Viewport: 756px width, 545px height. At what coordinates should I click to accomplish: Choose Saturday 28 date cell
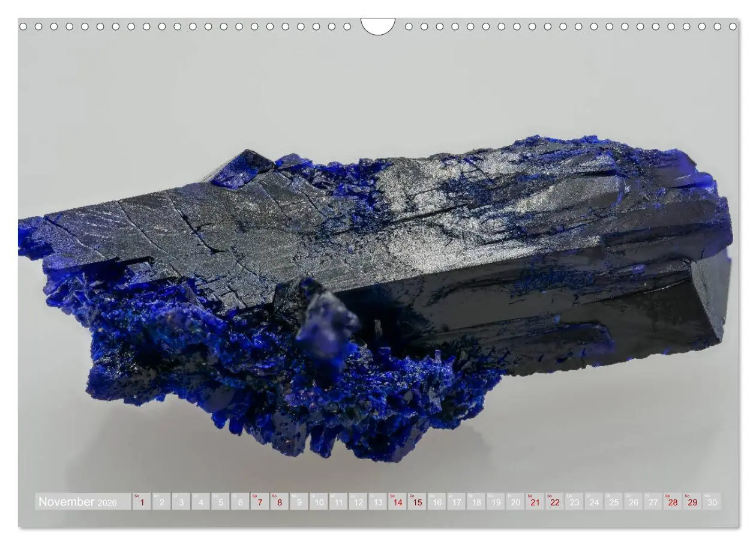pyautogui.click(x=673, y=502)
